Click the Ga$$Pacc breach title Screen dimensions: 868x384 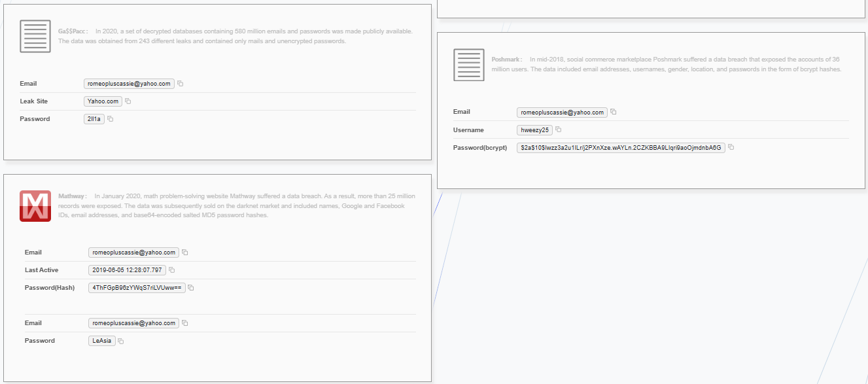[x=73, y=31]
